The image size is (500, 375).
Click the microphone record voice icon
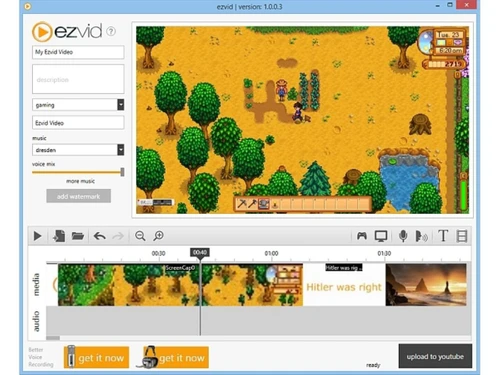point(403,236)
